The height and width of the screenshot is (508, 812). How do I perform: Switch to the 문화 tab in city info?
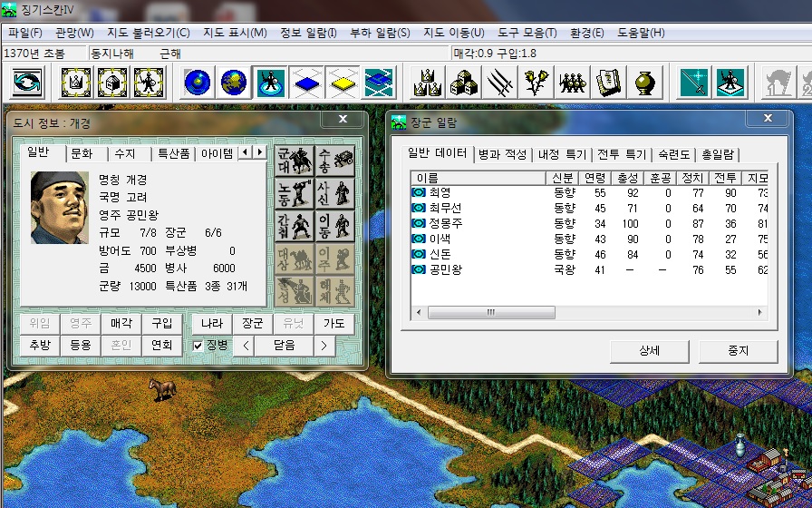coord(82,154)
